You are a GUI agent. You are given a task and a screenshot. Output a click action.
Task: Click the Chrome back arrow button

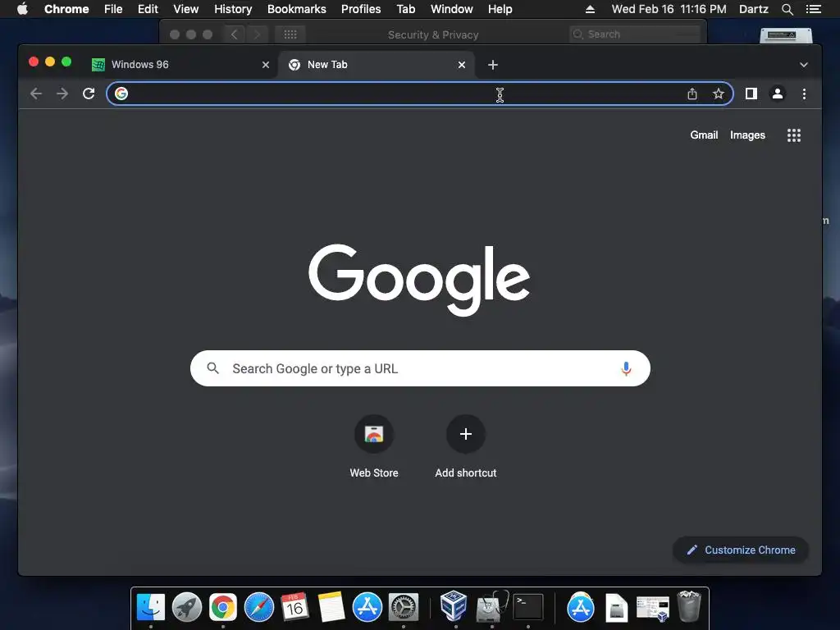point(36,94)
